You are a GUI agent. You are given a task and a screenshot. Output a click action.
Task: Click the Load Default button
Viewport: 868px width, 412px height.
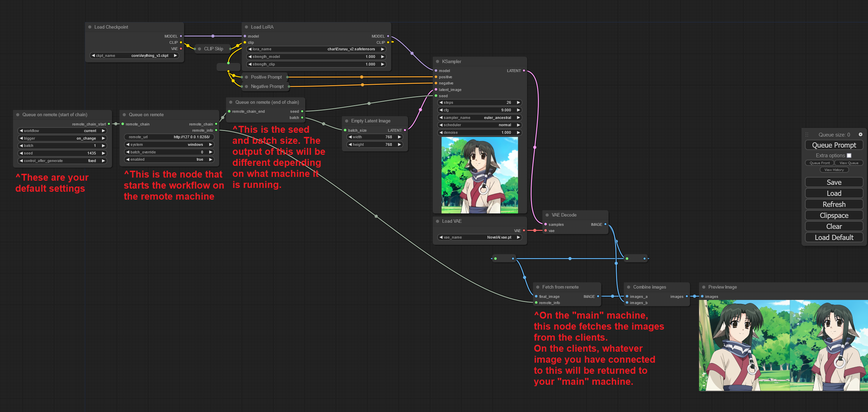834,237
